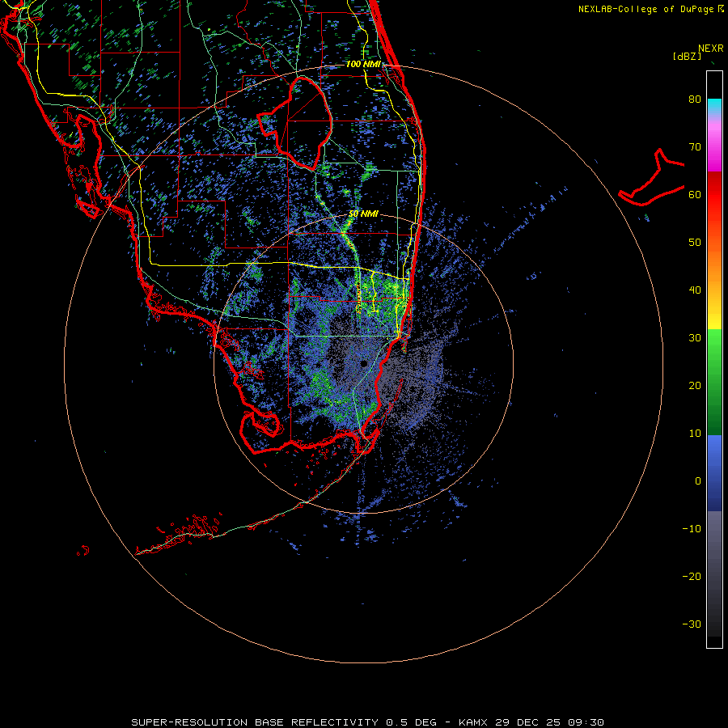
Task: Click the 0 value on the dBZ scale
Action: tap(698, 481)
